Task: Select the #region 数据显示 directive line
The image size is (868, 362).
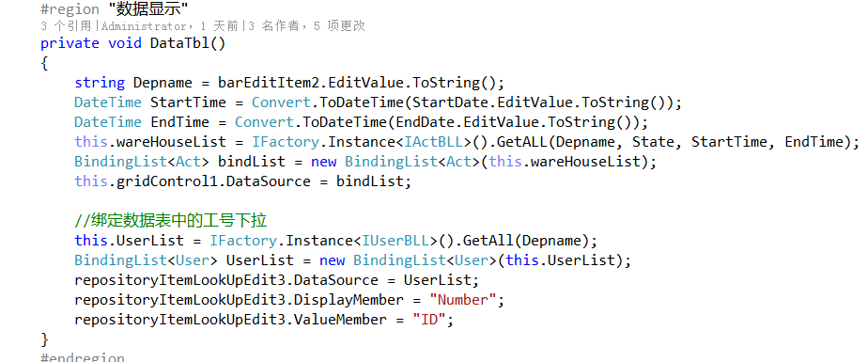Action: click(x=116, y=8)
